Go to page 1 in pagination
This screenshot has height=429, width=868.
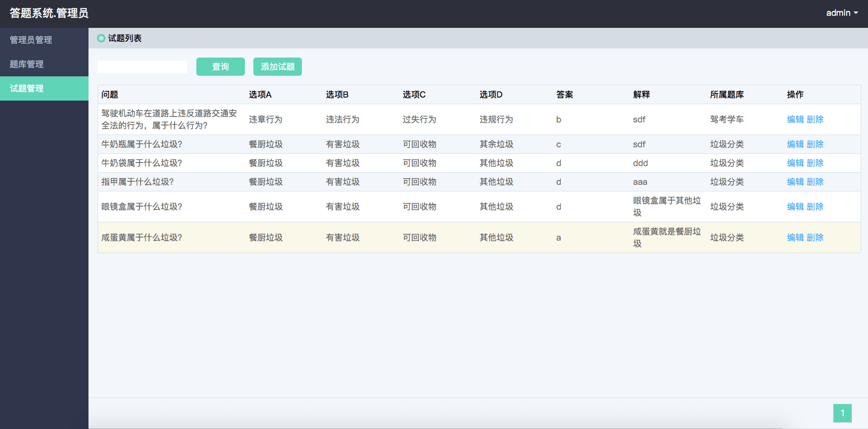[x=842, y=413]
